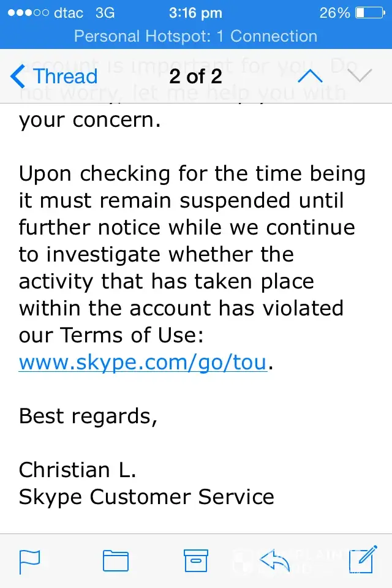Image resolution: width=392 pixels, height=588 pixels.
Task: Go to previous message with up arrow
Action: coord(309,76)
